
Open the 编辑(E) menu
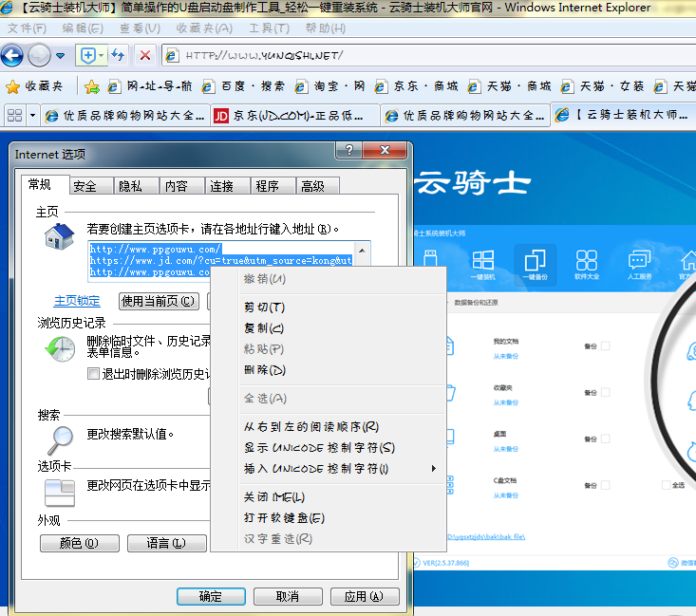coord(83,28)
